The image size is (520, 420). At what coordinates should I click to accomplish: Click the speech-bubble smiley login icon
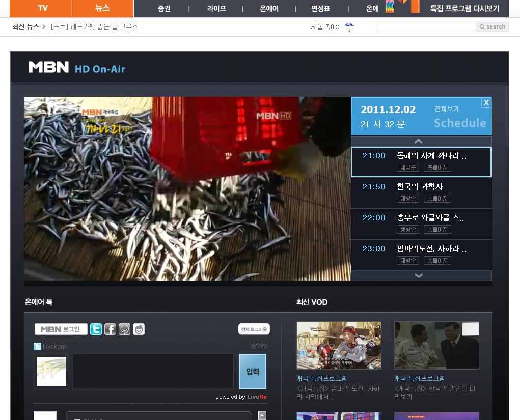click(x=124, y=329)
